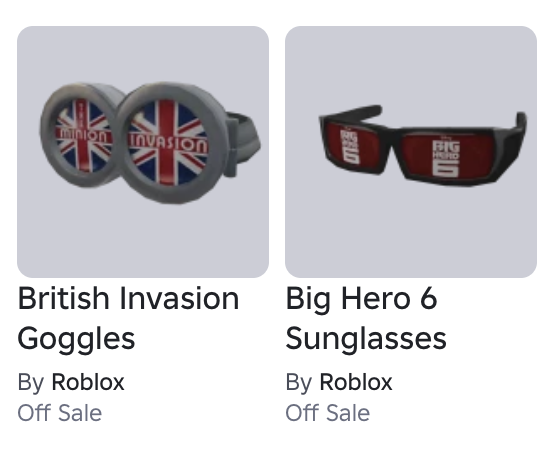548x460 pixels.
Task: Click empty gray area above the sunglasses image
Action: click(x=411, y=63)
